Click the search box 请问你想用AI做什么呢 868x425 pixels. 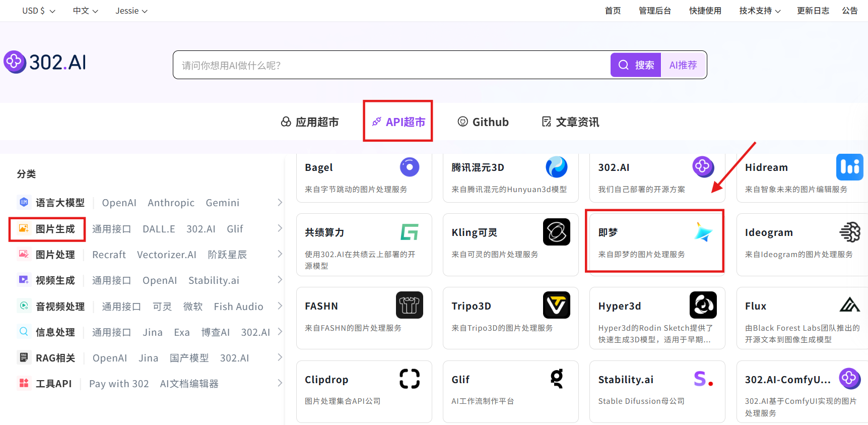pyautogui.click(x=391, y=65)
